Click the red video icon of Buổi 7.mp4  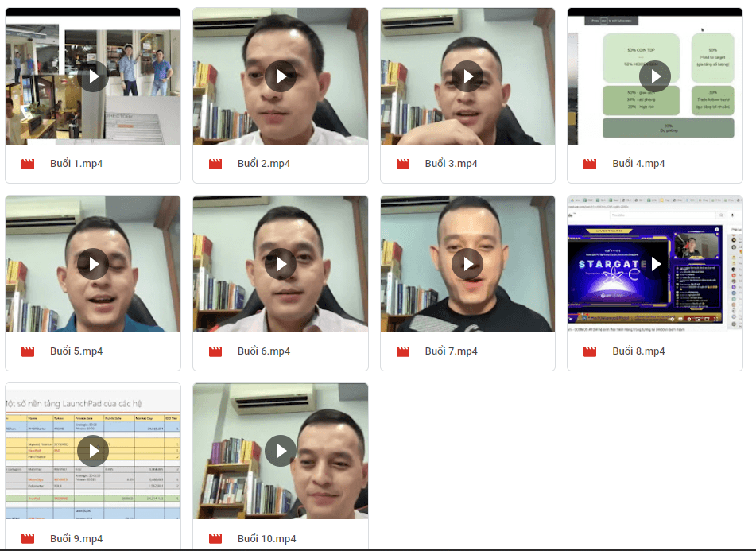pos(403,351)
